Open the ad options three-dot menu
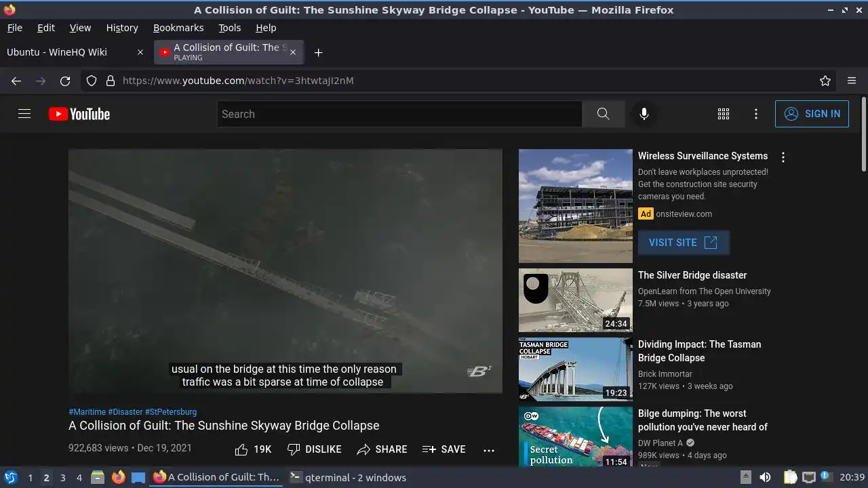 783,157
